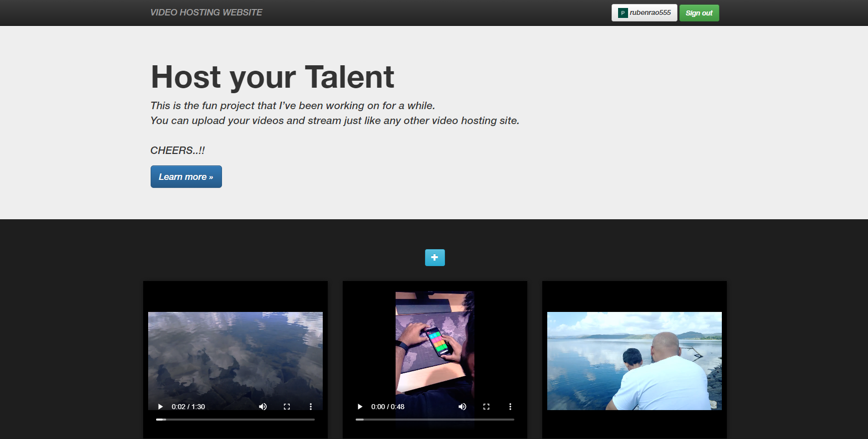
Task: Click the green Sign out button
Action: (x=699, y=13)
